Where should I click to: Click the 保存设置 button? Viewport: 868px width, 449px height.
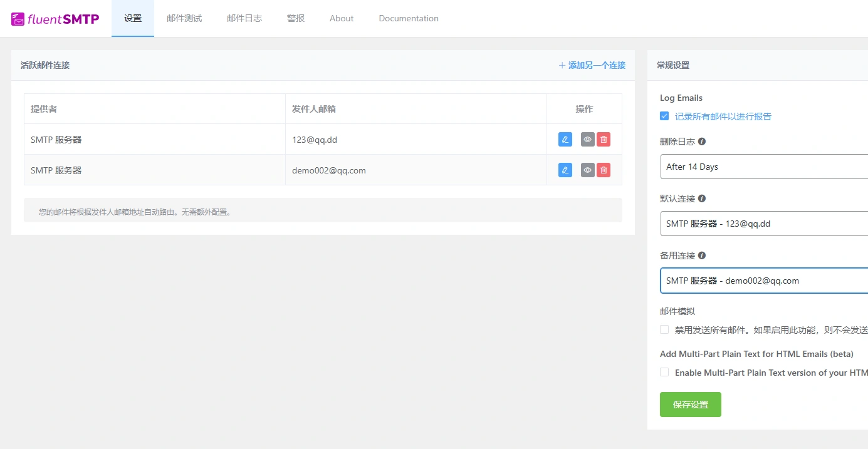[x=690, y=404]
